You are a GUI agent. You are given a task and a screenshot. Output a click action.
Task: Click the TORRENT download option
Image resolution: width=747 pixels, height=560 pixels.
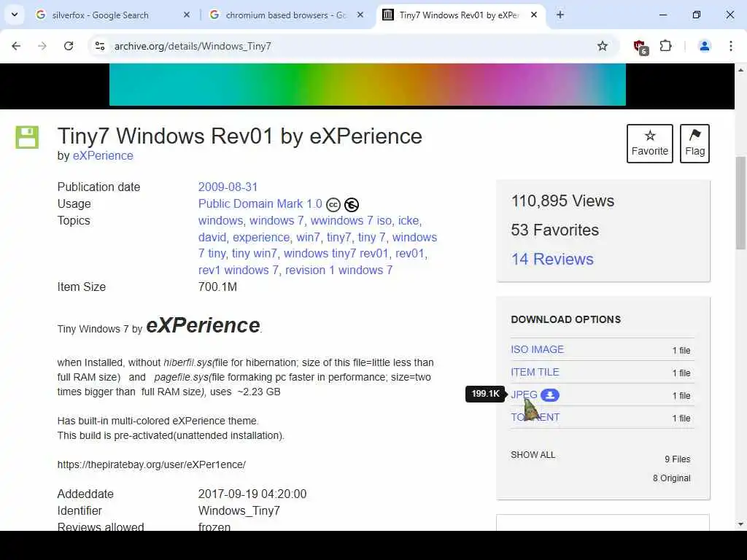(535, 417)
